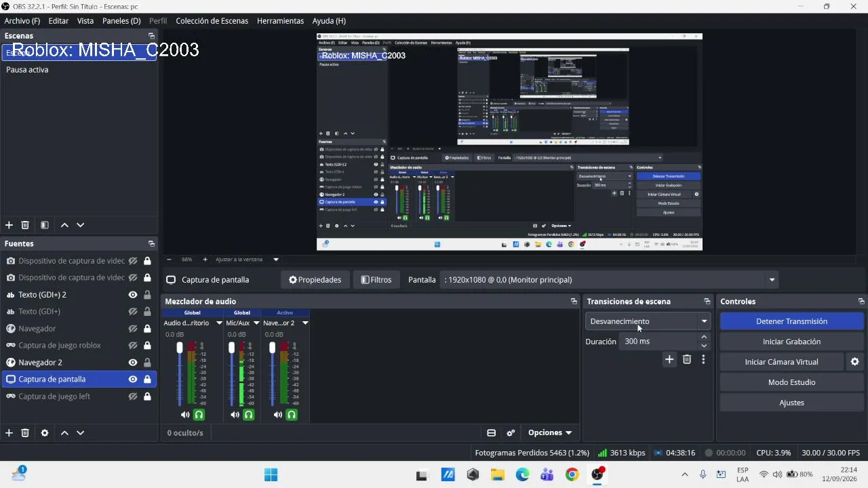Open source properties gear in Fuentes toolbar
The image size is (868, 488).
pyautogui.click(x=45, y=433)
